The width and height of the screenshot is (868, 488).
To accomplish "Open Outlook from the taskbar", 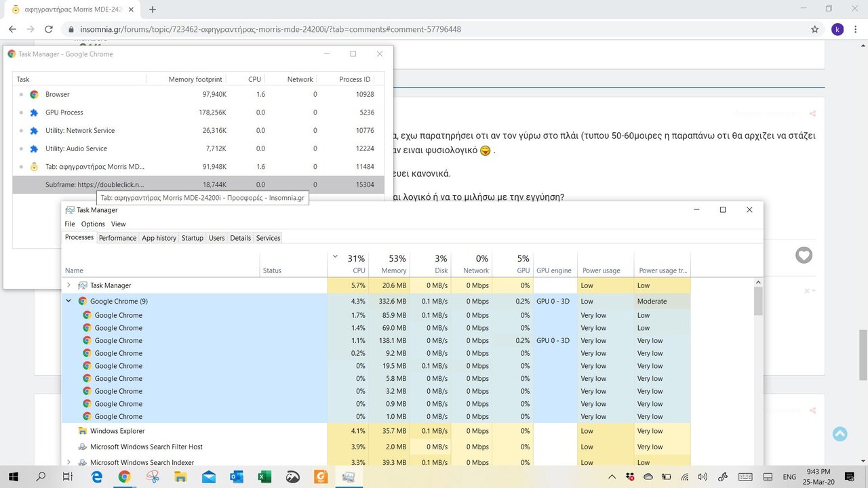I will point(236,477).
